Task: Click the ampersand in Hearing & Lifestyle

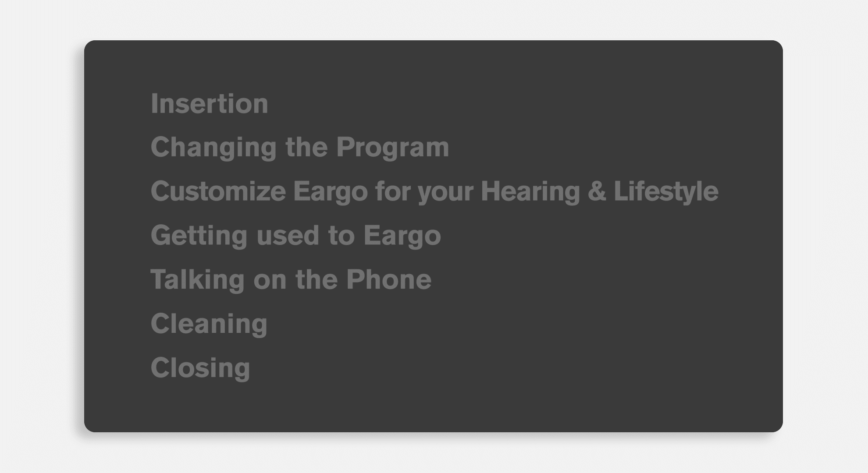Action: [x=597, y=191]
